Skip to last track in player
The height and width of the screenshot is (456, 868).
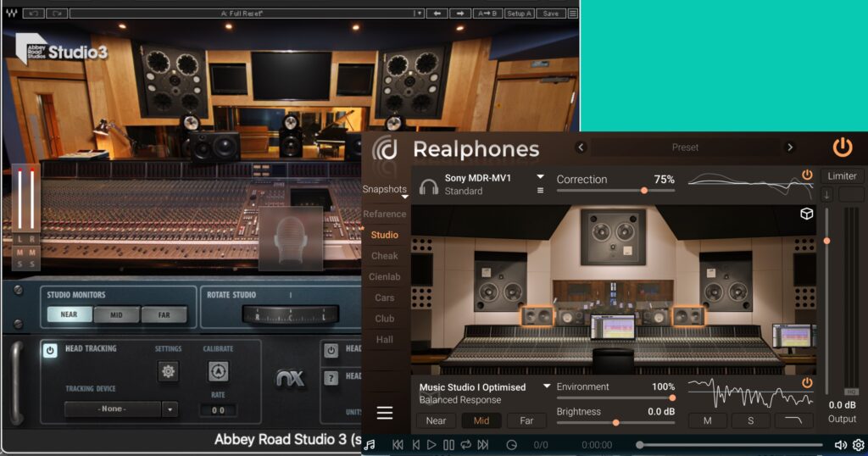[483, 445]
